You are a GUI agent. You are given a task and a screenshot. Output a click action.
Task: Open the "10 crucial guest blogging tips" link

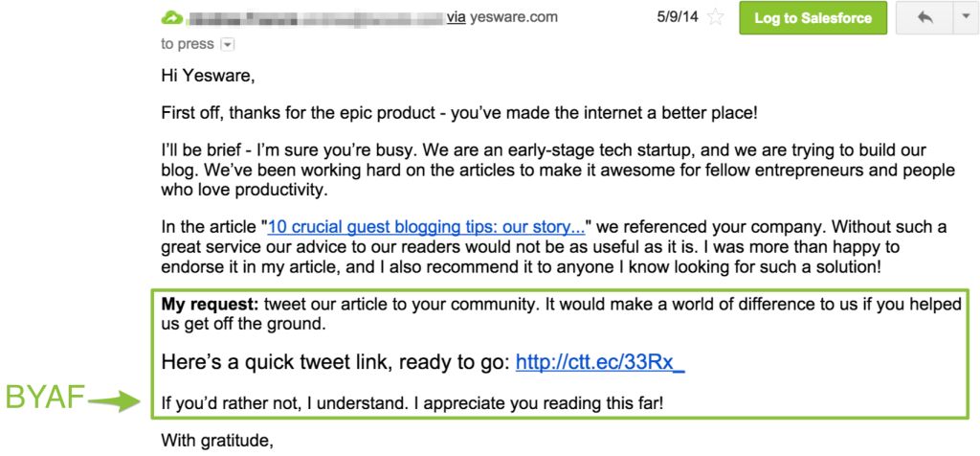(x=426, y=227)
